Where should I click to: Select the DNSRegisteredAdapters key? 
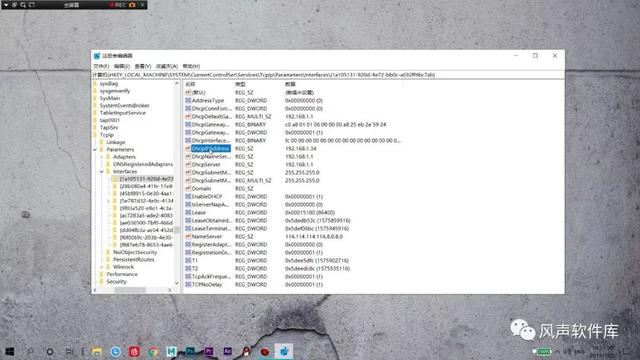coord(143,164)
